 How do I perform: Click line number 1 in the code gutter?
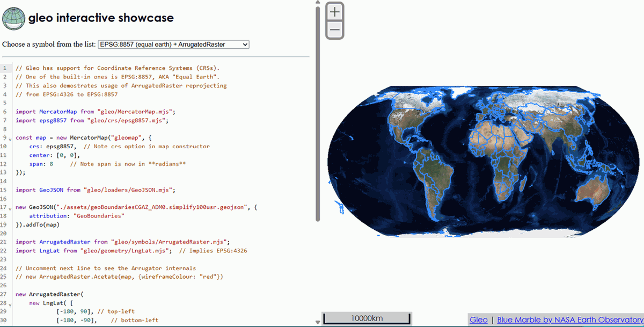point(5,68)
